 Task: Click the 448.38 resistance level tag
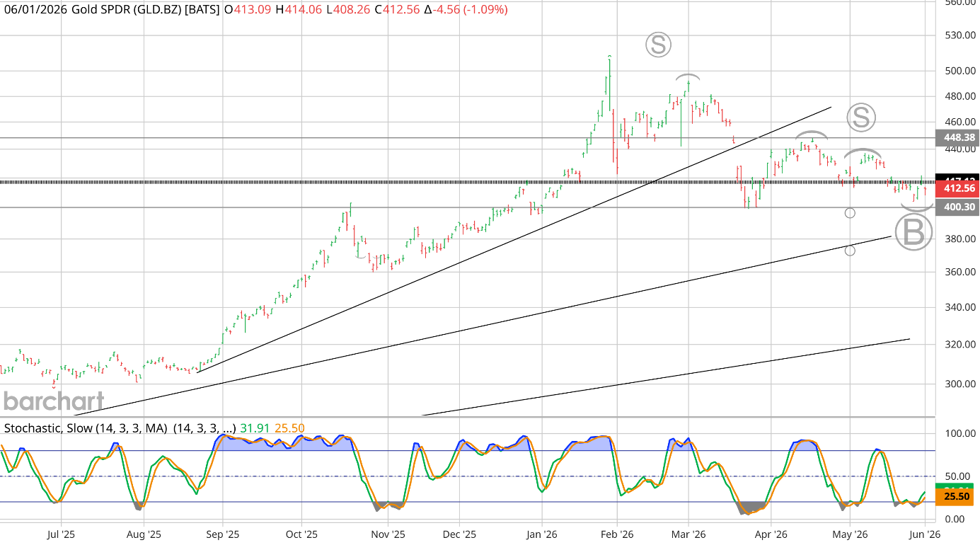coord(957,137)
